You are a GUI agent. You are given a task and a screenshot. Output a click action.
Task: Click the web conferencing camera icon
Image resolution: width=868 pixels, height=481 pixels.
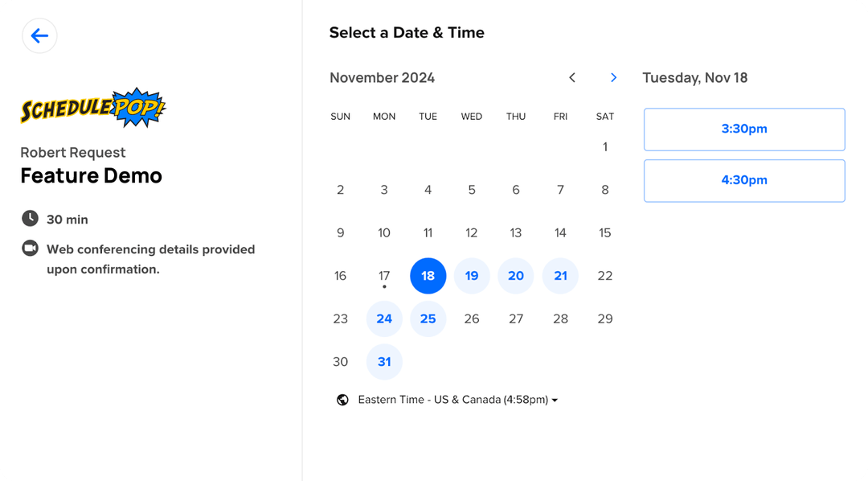point(29,249)
